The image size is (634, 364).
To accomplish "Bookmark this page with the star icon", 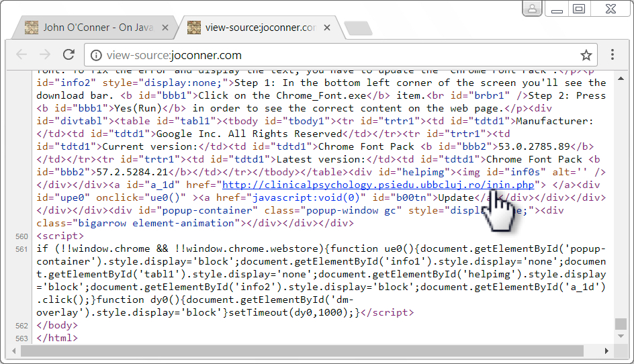I will 586,55.
